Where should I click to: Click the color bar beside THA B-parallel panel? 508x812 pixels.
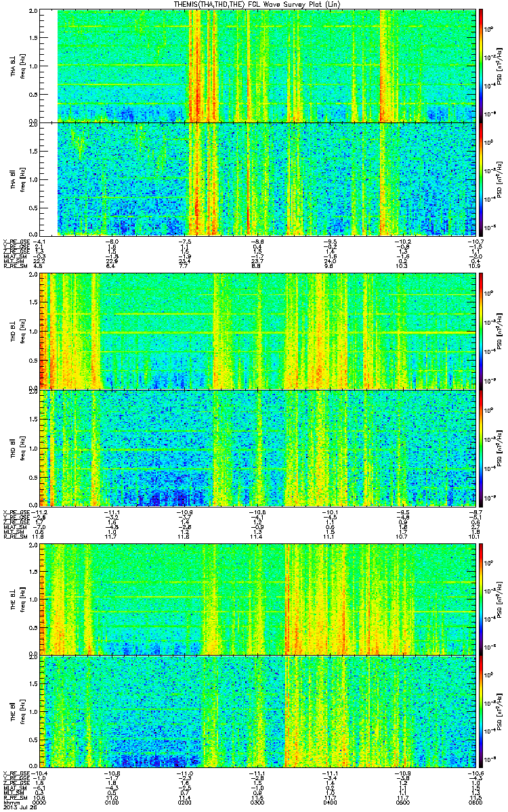pos(480,178)
